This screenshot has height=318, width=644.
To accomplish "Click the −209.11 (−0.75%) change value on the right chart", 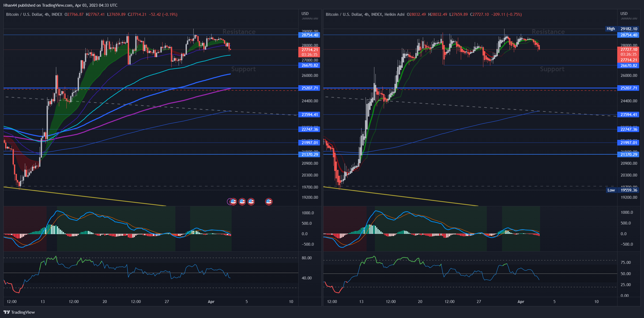I will 506,14.
